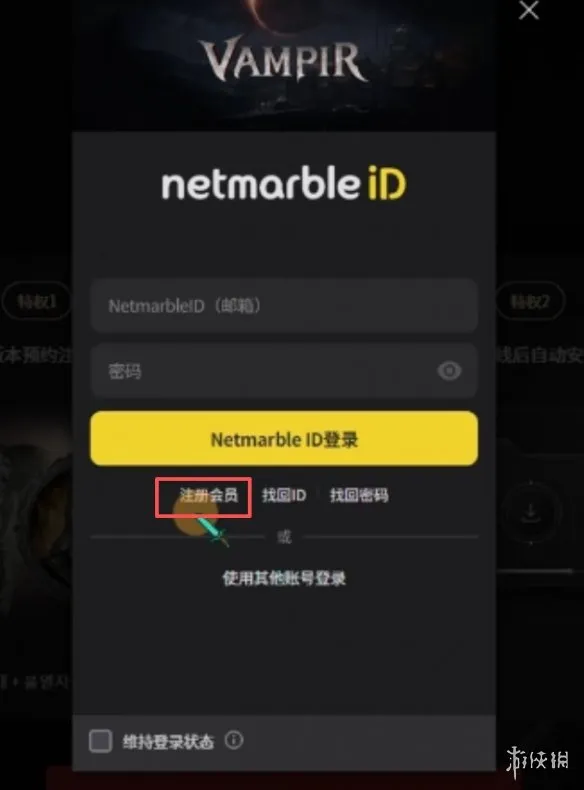Click the yellow Netmarble ID登录 button
The width and height of the screenshot is (584, 790).
pyautogui.click(x=284, y=438)
